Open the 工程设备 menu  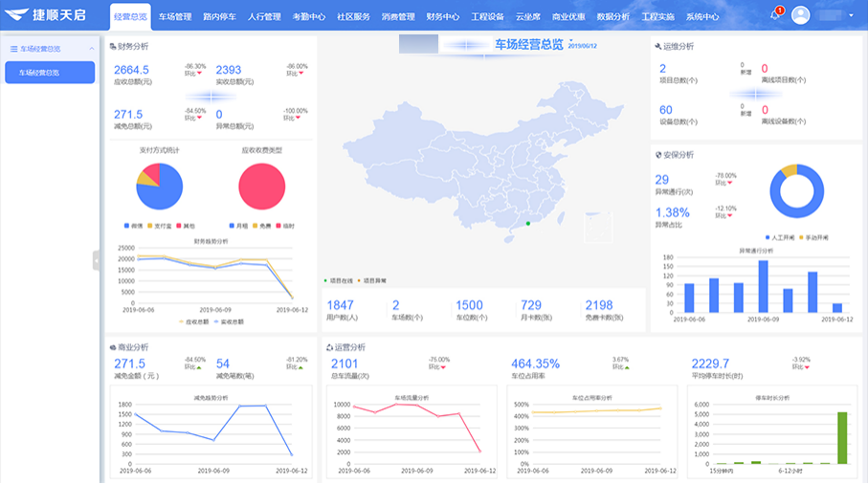pyautogui.click(x=487, y=16)
